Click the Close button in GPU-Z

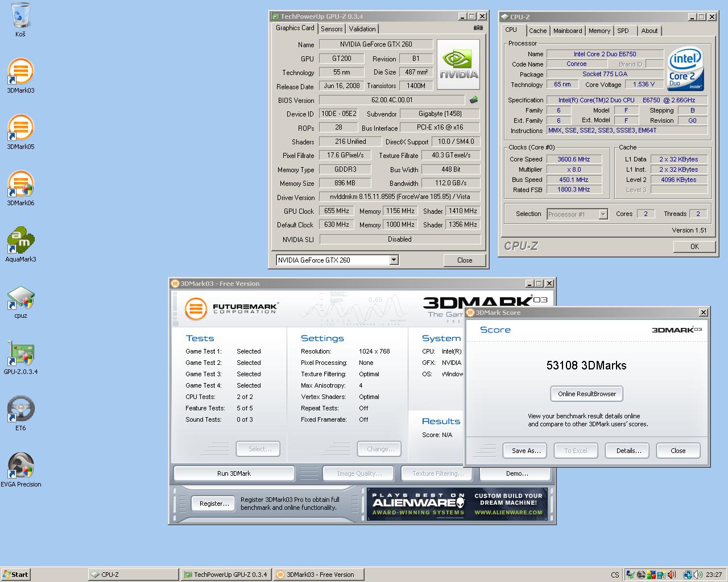(465, 260)
